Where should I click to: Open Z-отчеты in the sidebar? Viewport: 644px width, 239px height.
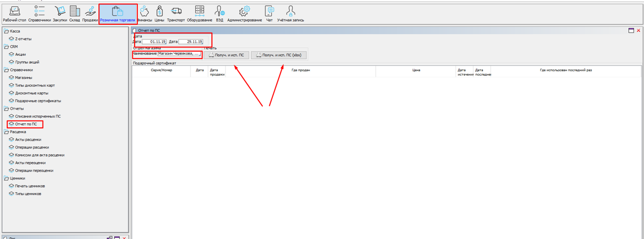23,39
